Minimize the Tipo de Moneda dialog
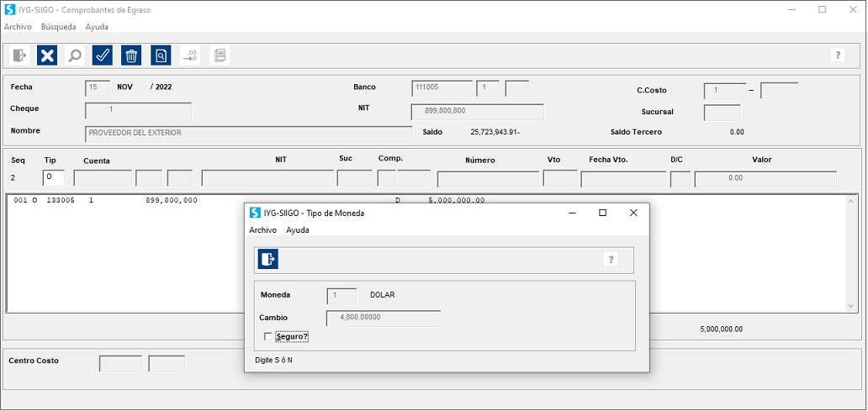This screenshot has height=411, width=868. 573,213
